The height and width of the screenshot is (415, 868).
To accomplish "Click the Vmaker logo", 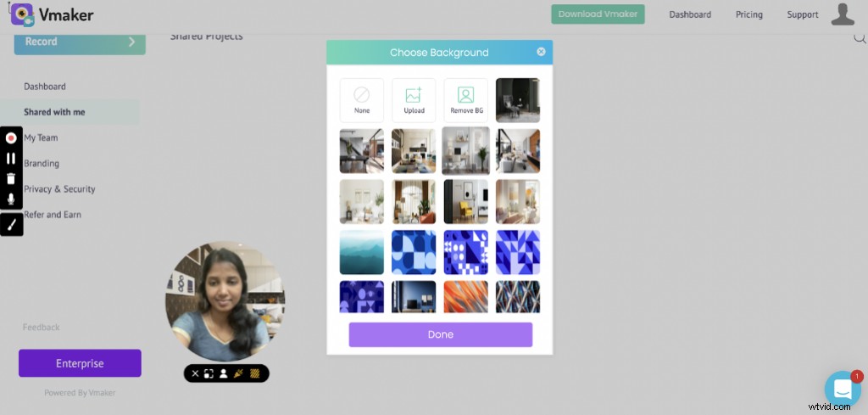I will click(x=52, y=14).
